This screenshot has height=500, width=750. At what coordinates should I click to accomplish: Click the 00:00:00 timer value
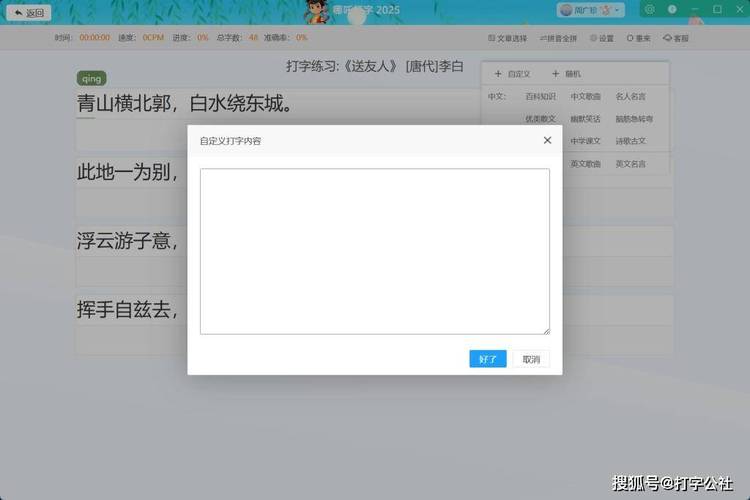(x=95, y=37)
